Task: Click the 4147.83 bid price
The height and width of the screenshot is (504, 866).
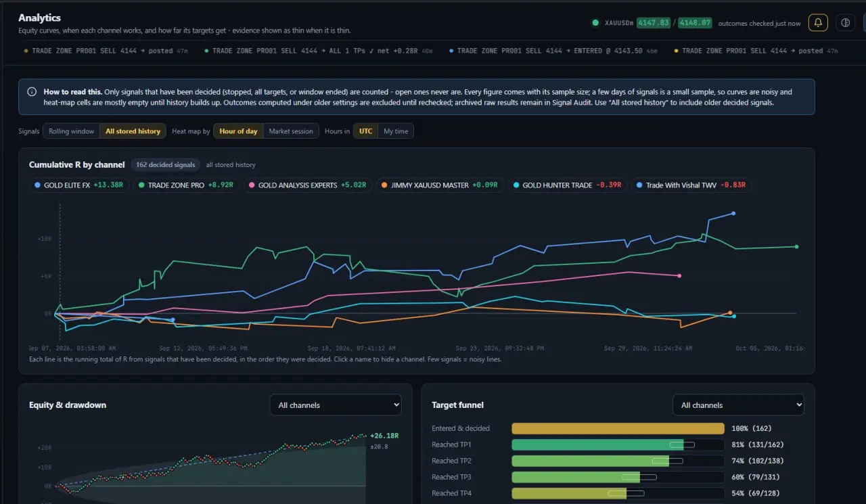Action: tap(653, 23)
